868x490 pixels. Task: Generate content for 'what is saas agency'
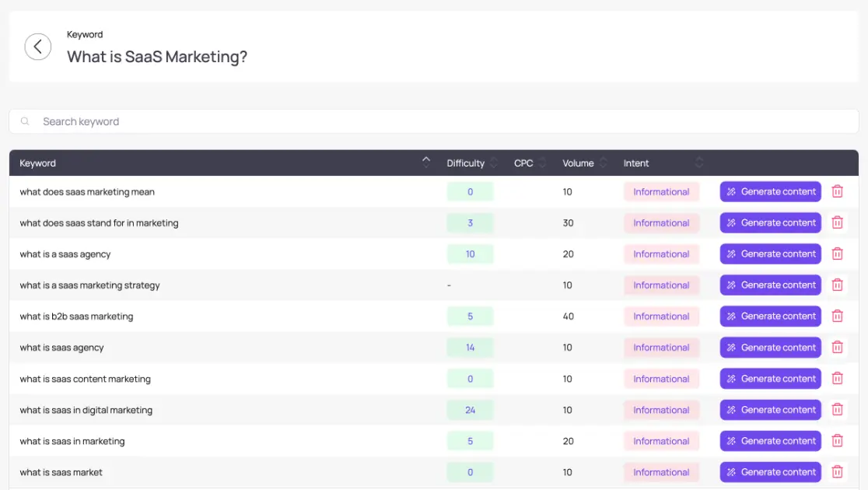click(770, 348)
